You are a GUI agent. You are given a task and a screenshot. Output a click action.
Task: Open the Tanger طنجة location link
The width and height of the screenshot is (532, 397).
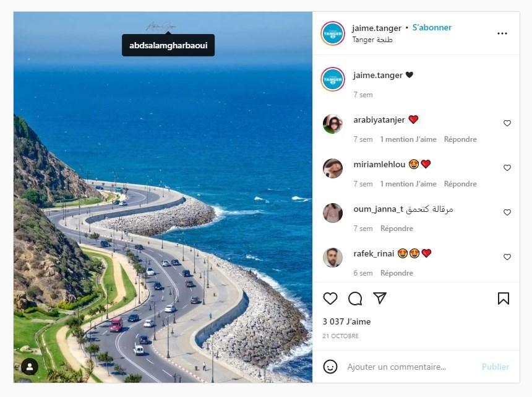click(372, 40)
